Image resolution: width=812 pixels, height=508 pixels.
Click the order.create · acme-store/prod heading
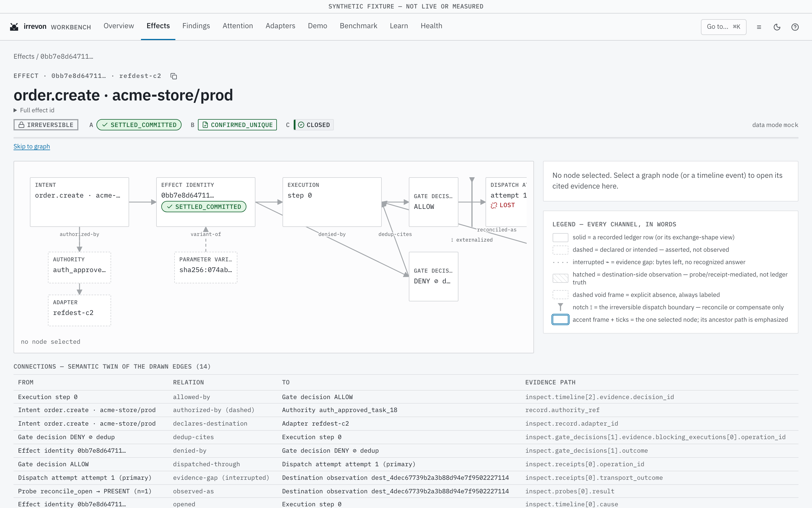(123, 95)
